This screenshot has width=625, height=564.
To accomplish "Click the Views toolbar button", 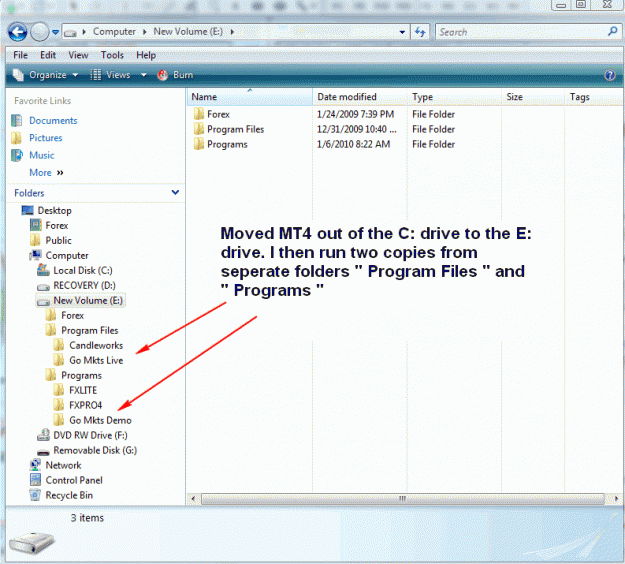I will (112, 75).
